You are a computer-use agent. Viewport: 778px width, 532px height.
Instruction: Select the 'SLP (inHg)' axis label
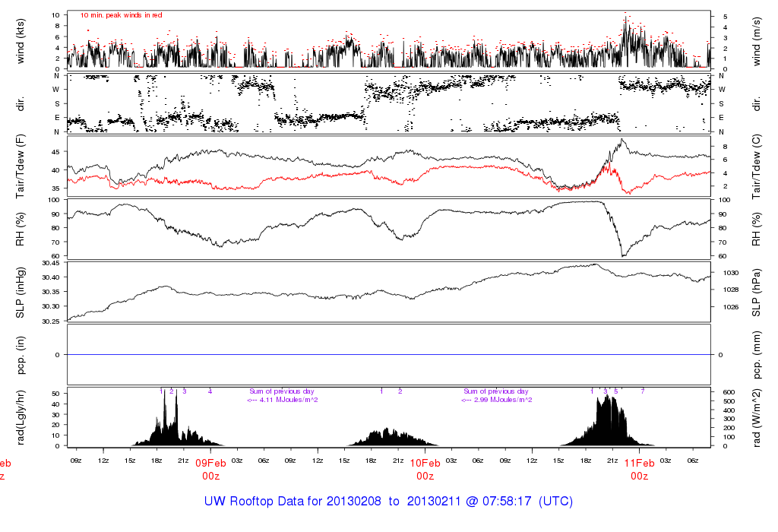click(x=20, y=293)
